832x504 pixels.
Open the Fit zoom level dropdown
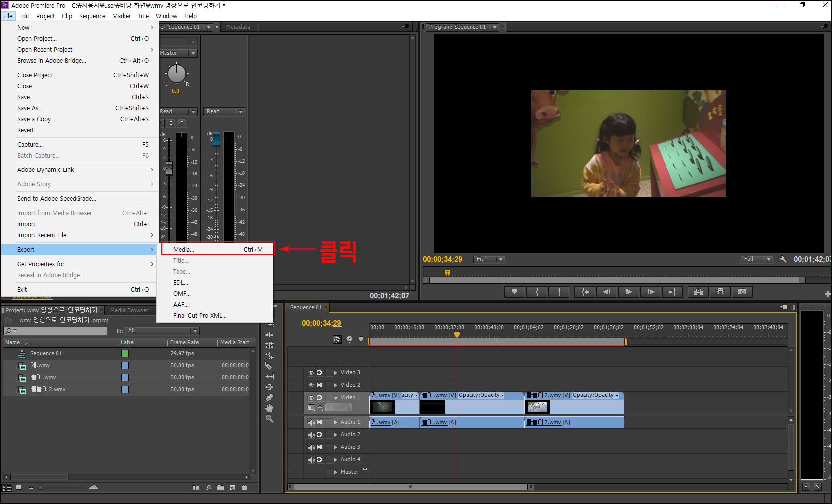[489, 259]
